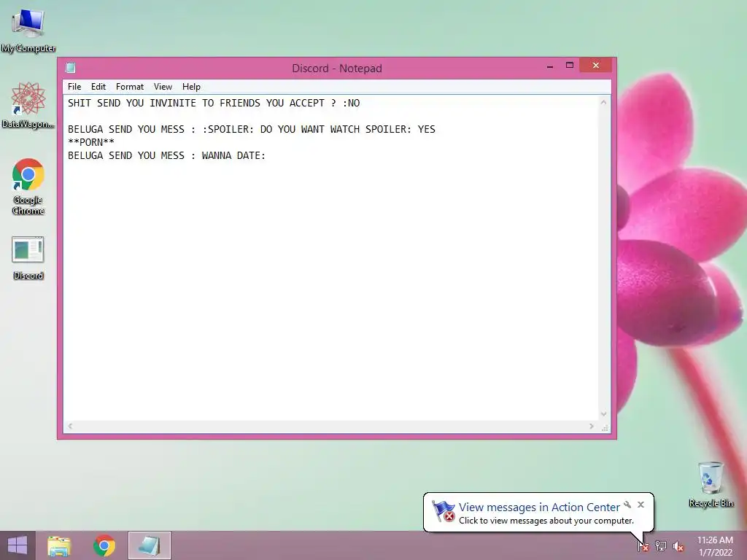747x560 pixels.
Task: Click "Discord - Notepad" title text
Action: [x=337, y=68]
